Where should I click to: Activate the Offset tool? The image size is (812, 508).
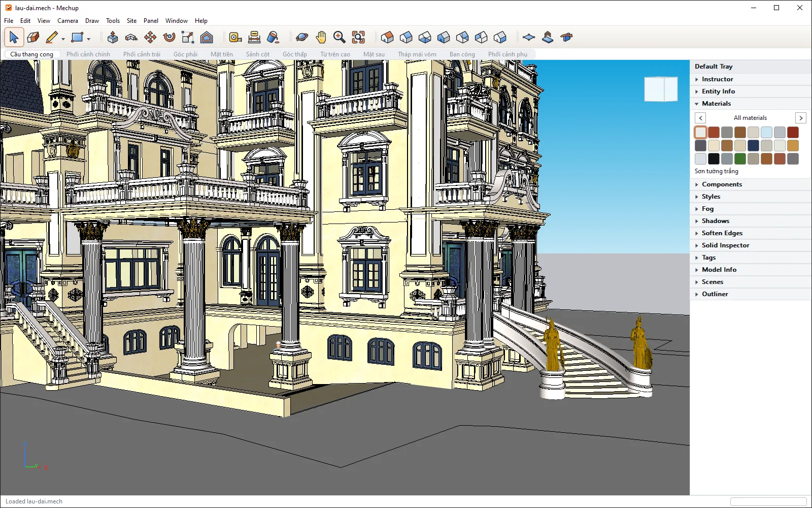point(207,37)
